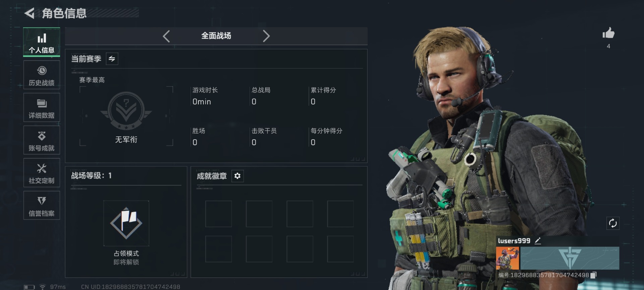Click the back arrow beside 角色信息
Screen dimensions: 644x290
[x=30, y=13]
